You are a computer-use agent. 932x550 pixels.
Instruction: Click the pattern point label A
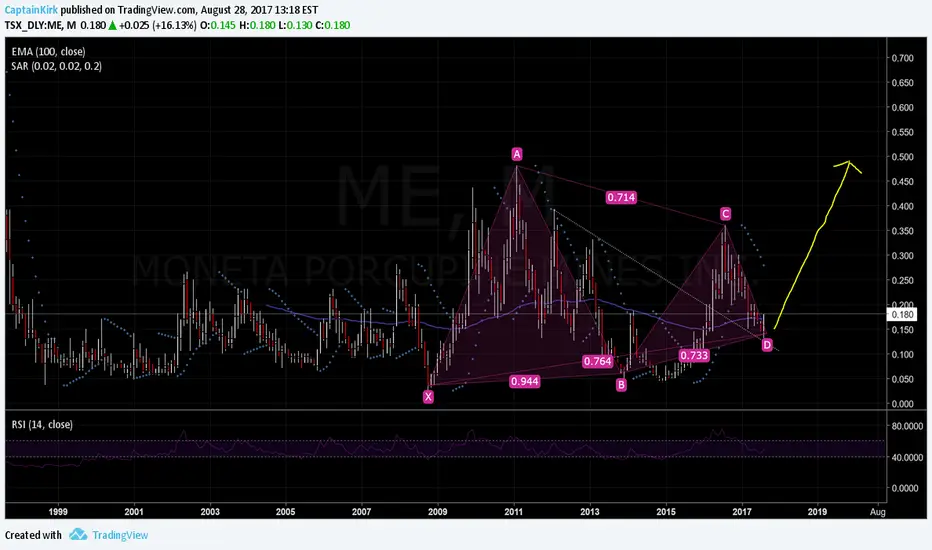tap(517, 155)
